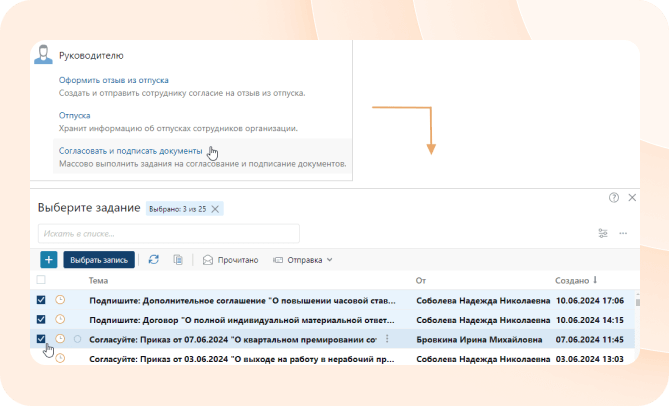669x406 pixels.
Task: Open 'Согласовать и подписать документы' menu item
Action: 130,151
